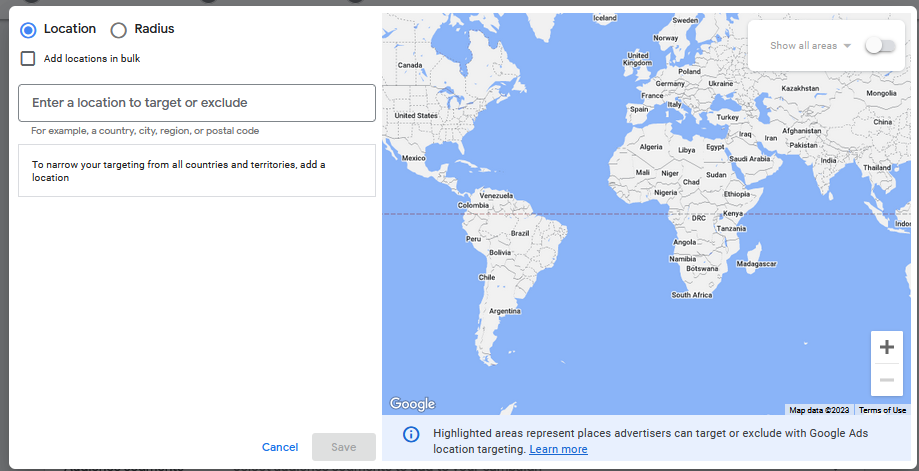This screenshot has width=919, height=471.
Task: Click the India label on the map
Action: [x=828, y=161]
